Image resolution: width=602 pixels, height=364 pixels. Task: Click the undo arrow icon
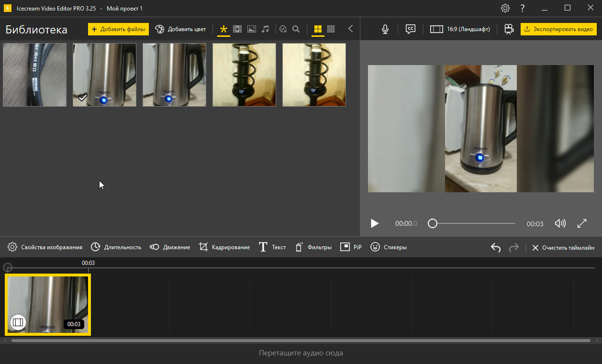coord(496,247)
